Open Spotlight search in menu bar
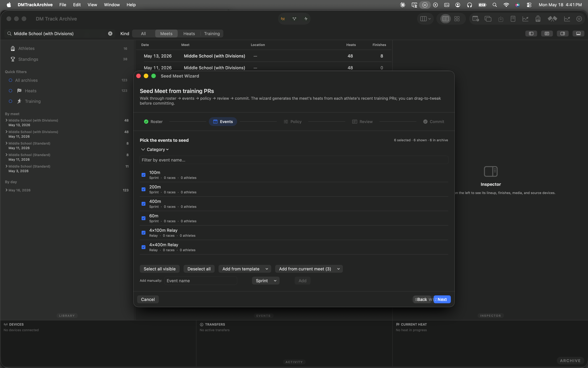 tap(494, 5)
